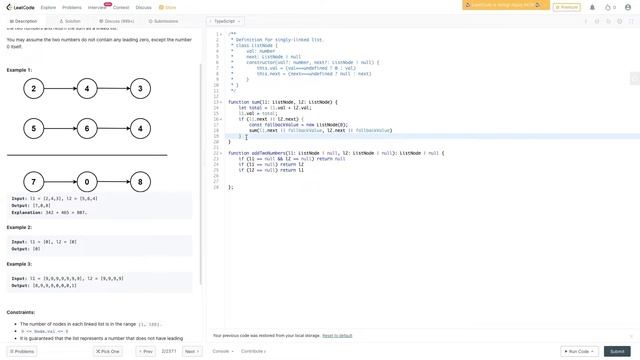Image resolution: width=640 pixels, height=360 pixels.
Task: Expand the Console dropdown
Action: (223, 351)
